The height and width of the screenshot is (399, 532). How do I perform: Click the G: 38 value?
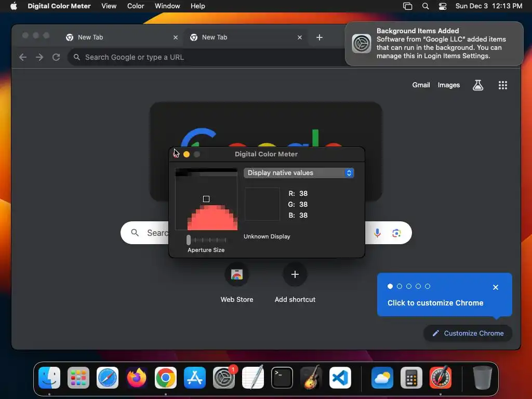(298, 204)
